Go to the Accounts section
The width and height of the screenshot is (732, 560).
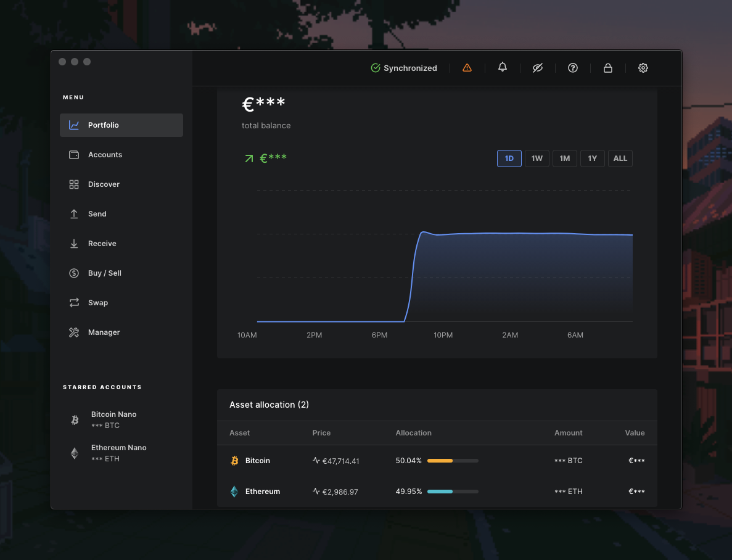105,155
